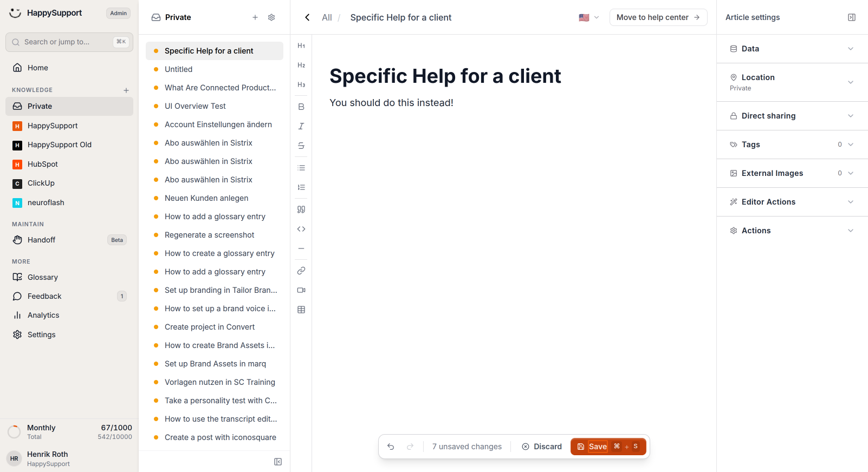
Task: Apply Heading 2 formatting
Action: pyautogui.click(x=301, y=65)
